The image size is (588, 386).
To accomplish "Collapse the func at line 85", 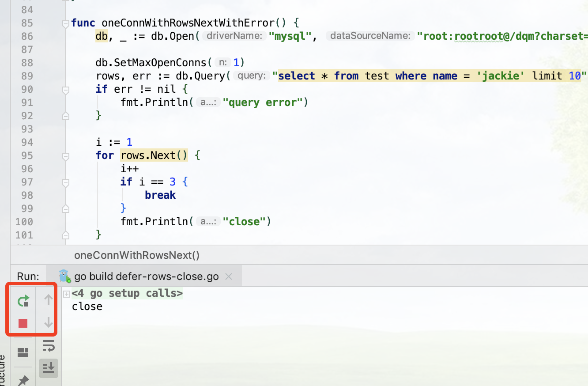I will [x=66, y=23].
